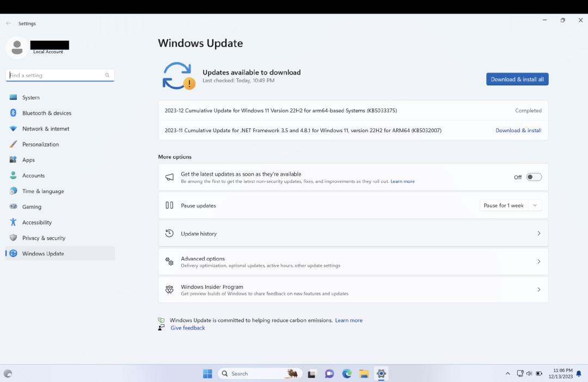Click the notification bell in system tray
The width and height of the screenshot is (588, 382).
pyautogui.click(x=579, y=374)
